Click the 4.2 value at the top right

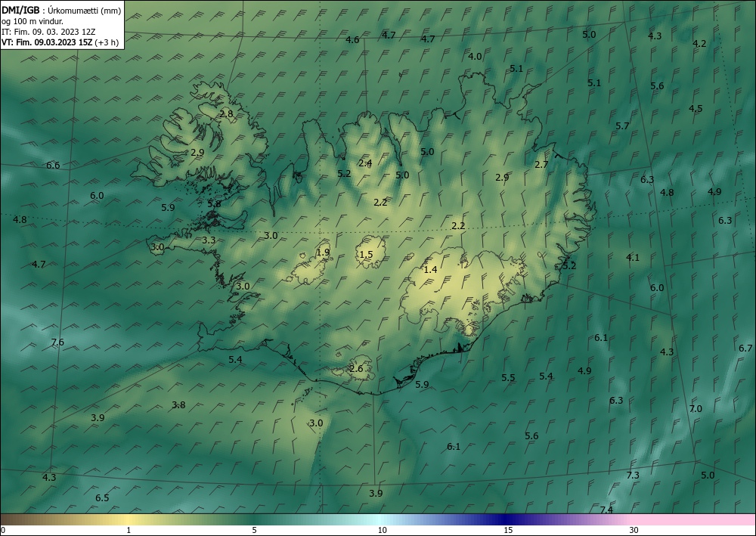(x=699, y=43)
